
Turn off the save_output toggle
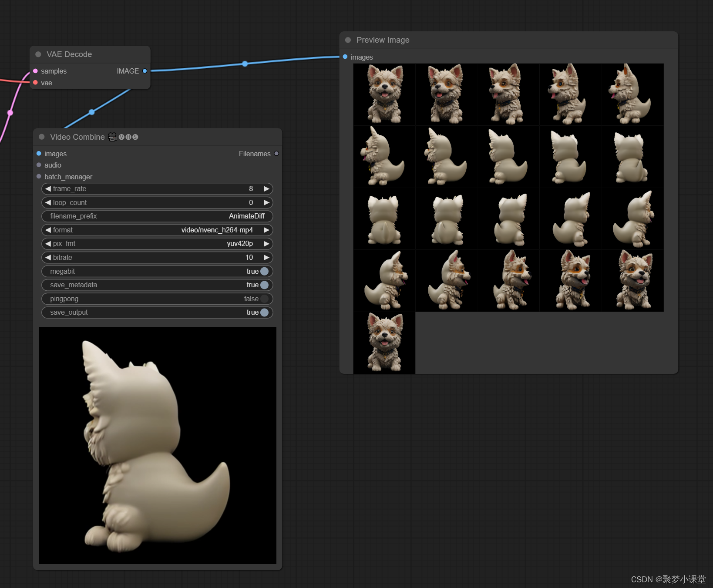265,312
